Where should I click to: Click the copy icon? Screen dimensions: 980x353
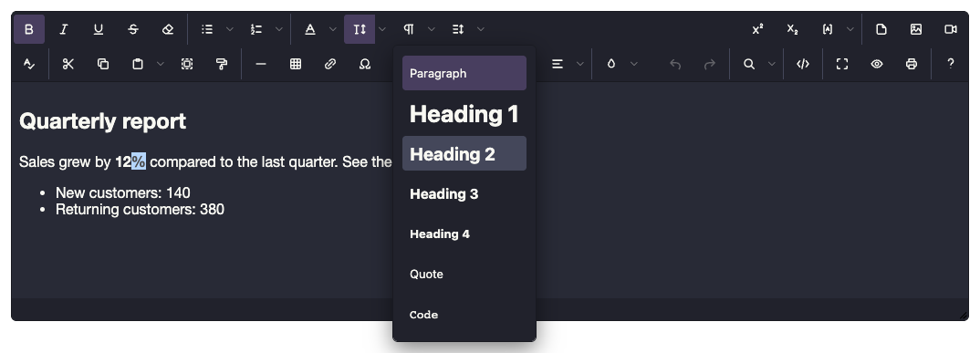click(x=103, y=64)
